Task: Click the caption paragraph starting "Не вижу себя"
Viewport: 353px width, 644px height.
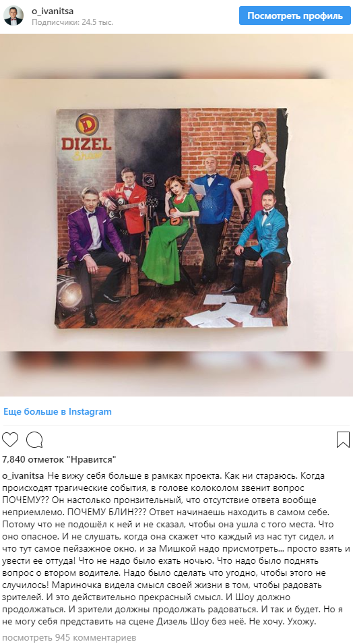Action: 176,549
